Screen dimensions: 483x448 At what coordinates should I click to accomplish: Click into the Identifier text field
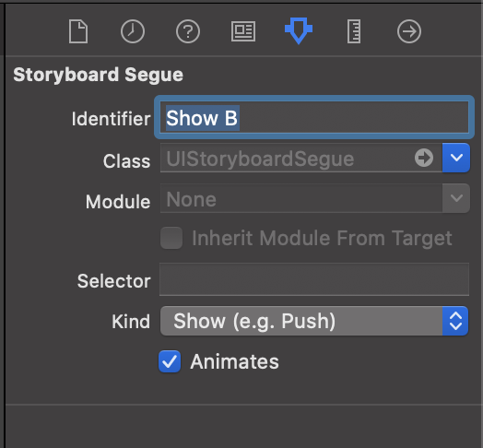(314, 117)
